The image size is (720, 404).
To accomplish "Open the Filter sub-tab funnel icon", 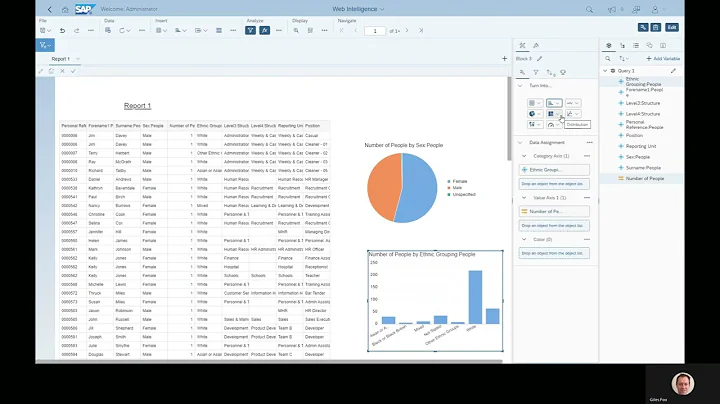I will coord(536,73).
